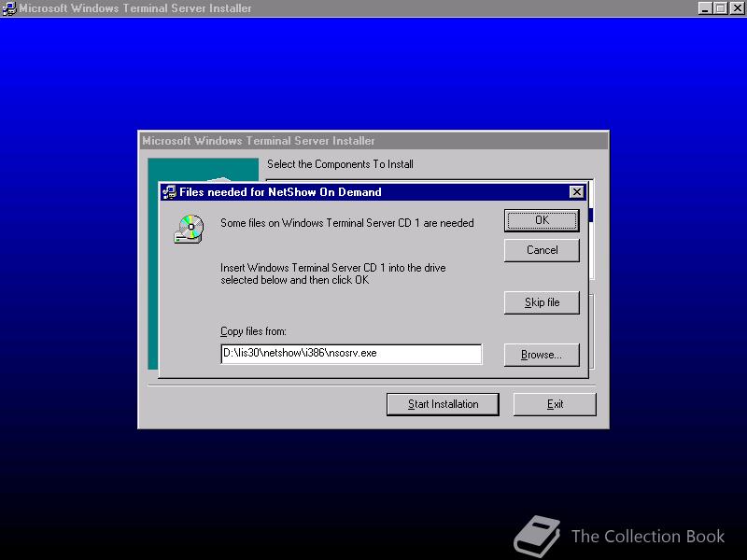Minimize the main installer window
Screen dimensions: 747x560
point(705,8)
